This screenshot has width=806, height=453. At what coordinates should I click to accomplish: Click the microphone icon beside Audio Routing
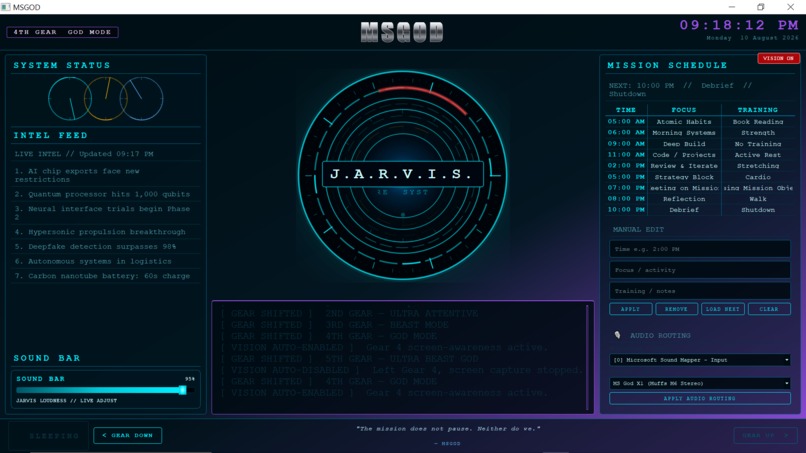pyautogui.click(x=617, y=335)
